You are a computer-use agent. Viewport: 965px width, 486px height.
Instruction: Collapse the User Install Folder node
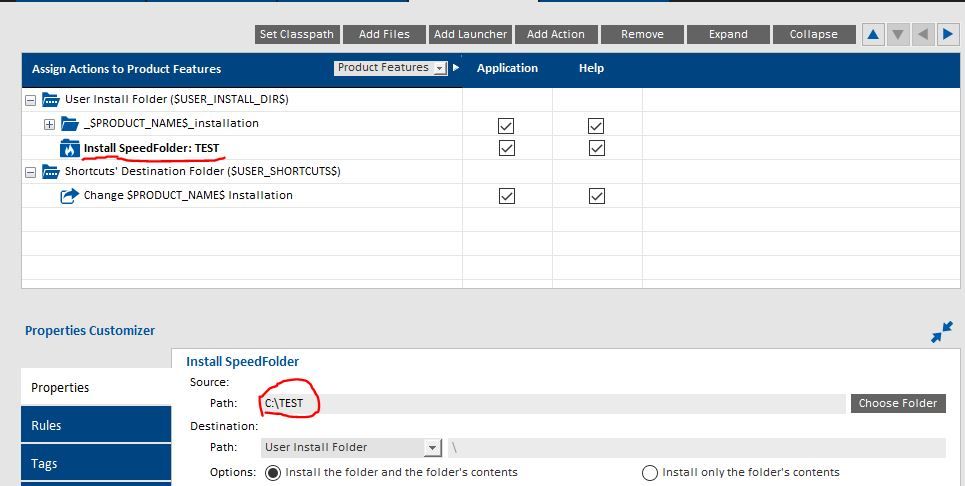click(x=30, y=100)
